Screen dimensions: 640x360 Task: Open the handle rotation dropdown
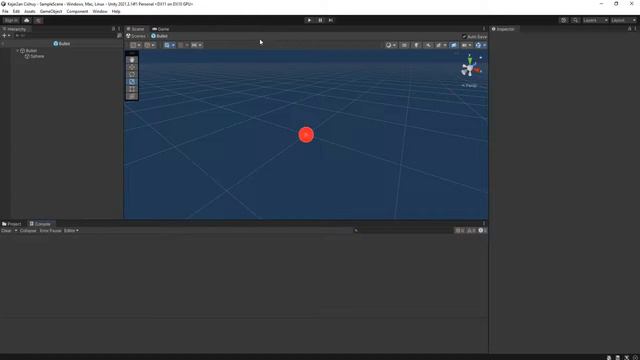click(x=150, y=45)
